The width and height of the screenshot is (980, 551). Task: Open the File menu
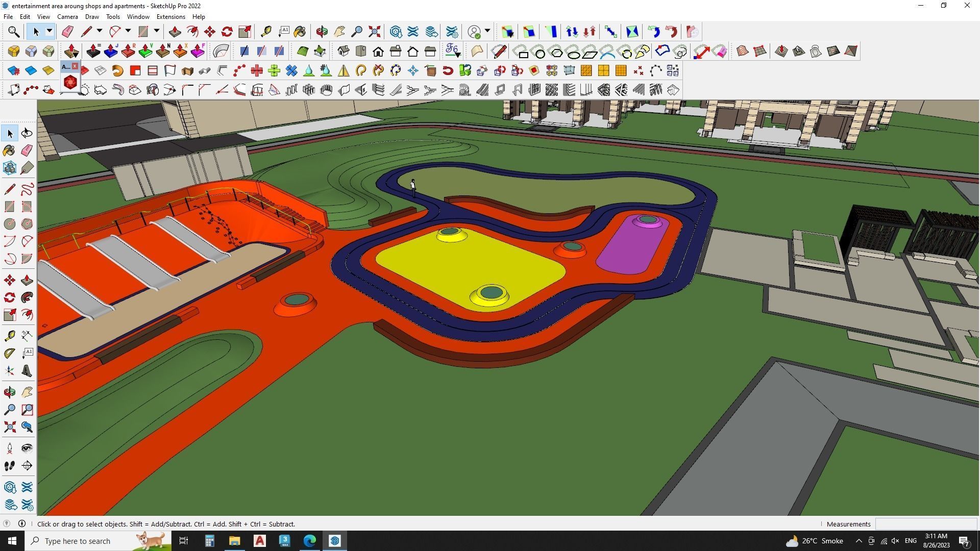(8, 17)
